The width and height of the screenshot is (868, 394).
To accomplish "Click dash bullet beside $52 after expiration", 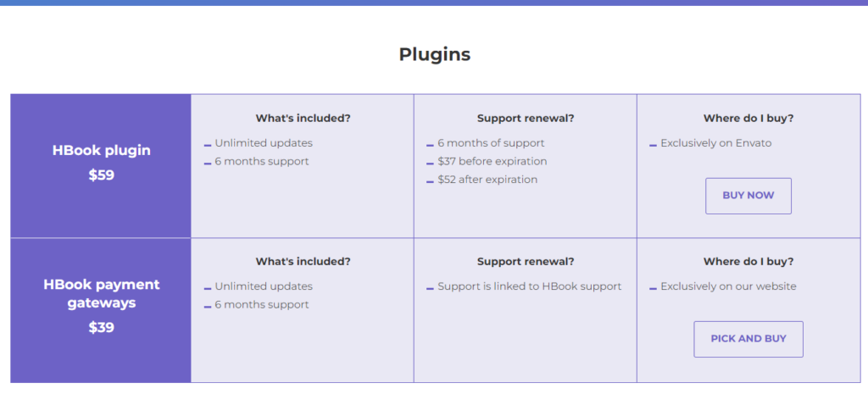I will tap(430, 182).
